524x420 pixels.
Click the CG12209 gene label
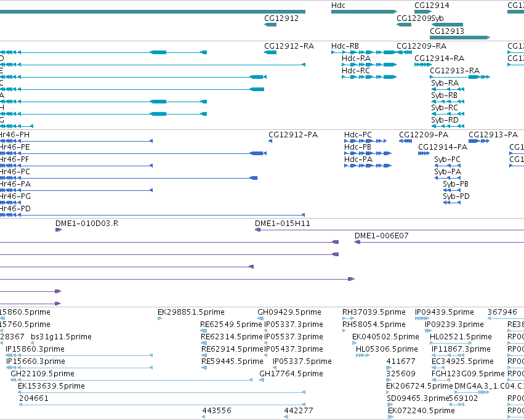coord(414,18)
